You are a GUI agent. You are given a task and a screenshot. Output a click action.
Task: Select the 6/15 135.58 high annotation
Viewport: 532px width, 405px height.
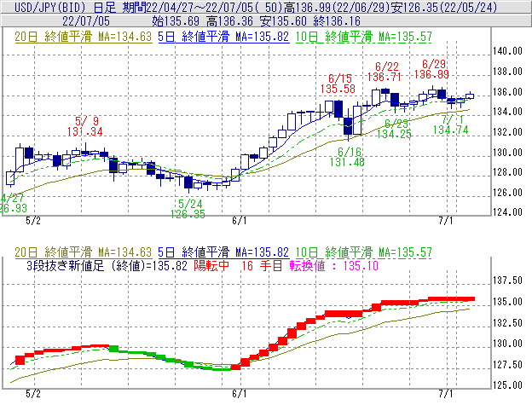point(338,84)
